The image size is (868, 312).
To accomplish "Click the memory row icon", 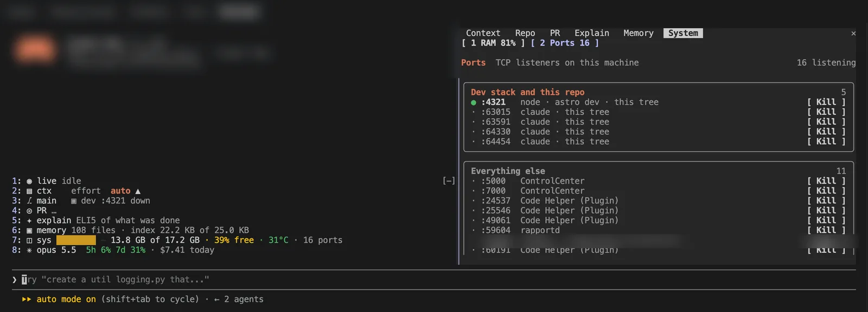I will coord(29,230).
